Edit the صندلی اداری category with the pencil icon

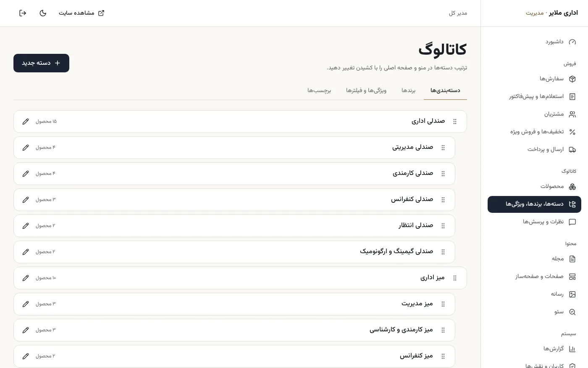(26, 122)
